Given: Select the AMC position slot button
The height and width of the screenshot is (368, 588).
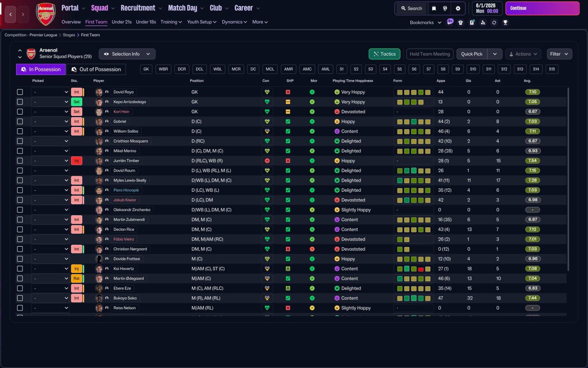Looking at the screenshot, I should tap(307, 69).
